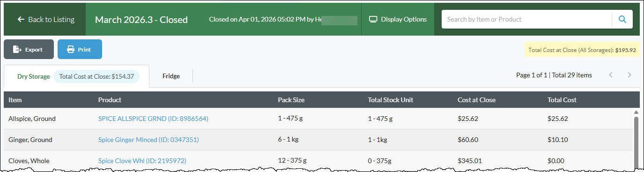Click the Search by Item or Product field
The width and height of the screenshot is (644, 172).
[527, 19]
